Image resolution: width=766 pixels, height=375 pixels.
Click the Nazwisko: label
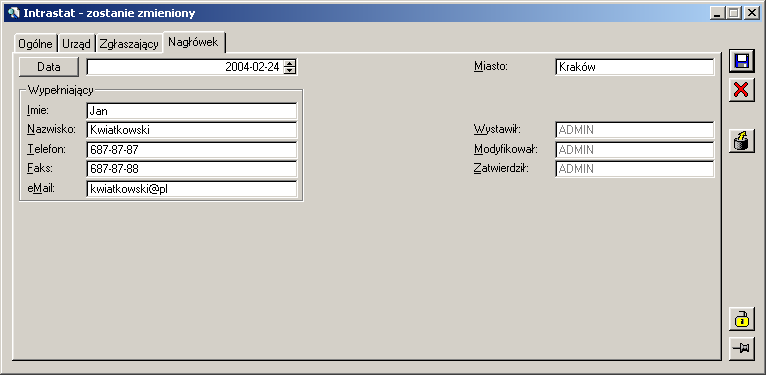pos(51,129)
